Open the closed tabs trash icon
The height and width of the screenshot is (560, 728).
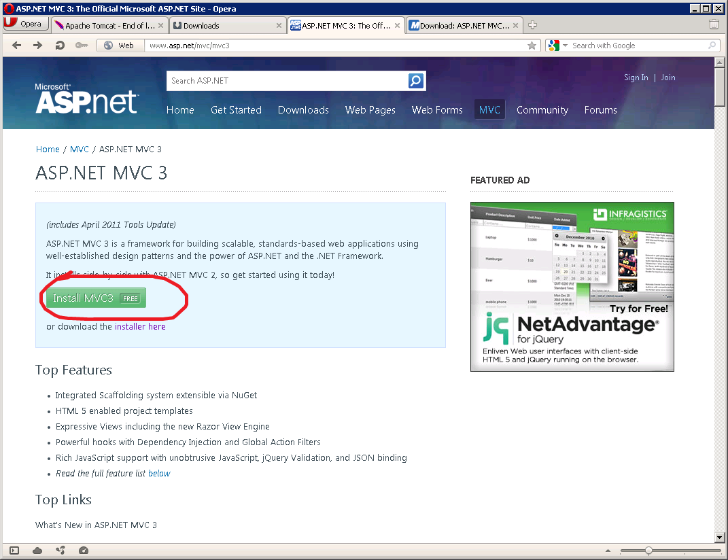pyautogui.click(x=714, y=24)
